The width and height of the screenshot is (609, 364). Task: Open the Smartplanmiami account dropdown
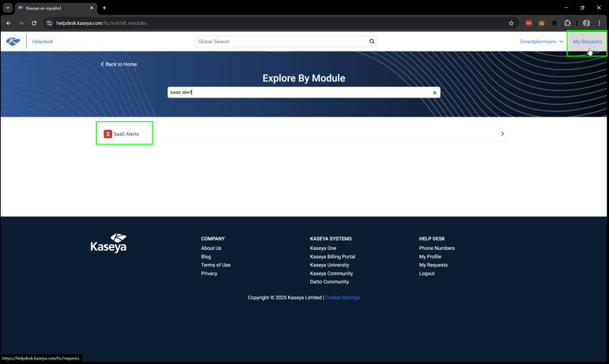point(541,41)
